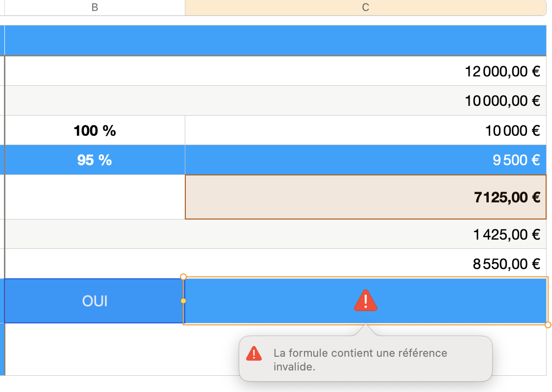This screenshot has height=392, width=552.
Task: Select the column B header
Action: click(x=95, y=7)
